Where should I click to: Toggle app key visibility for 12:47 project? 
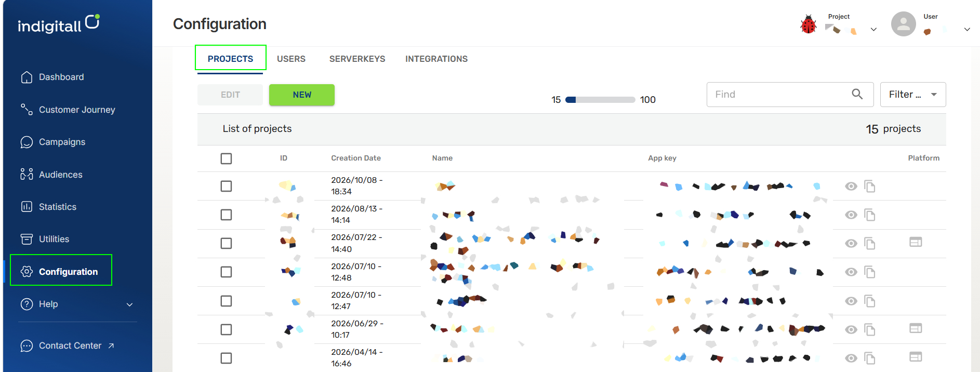[x=851, y=301]
